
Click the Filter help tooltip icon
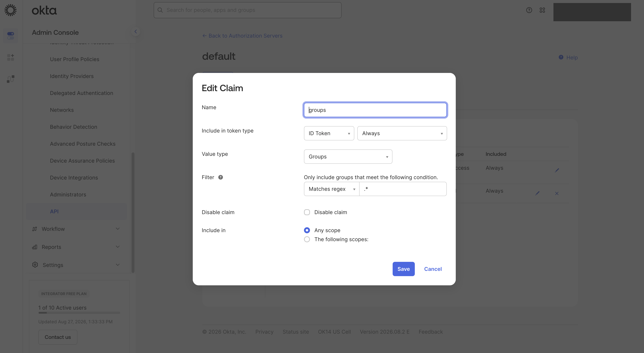pos(221,177)
